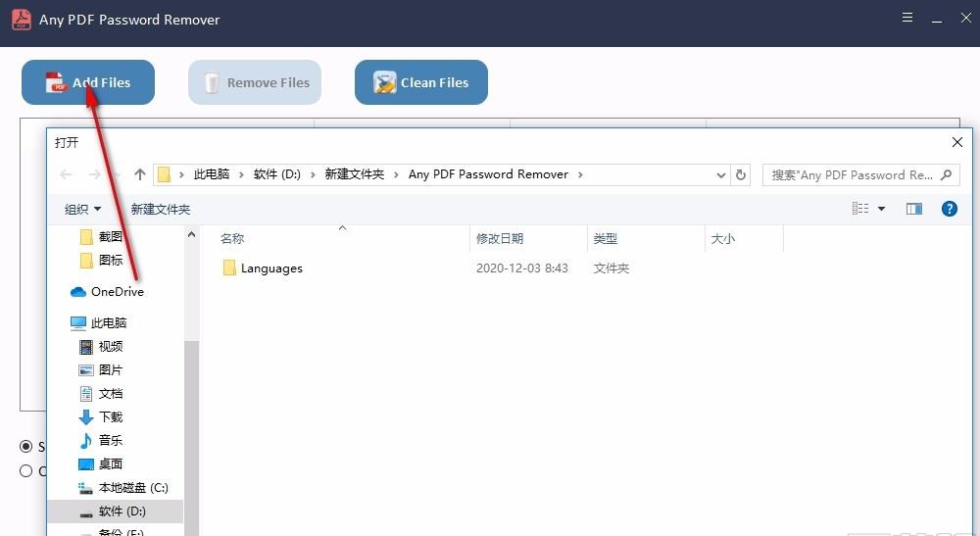Close the Open file dialog
This screenshot has height=536, width=980.
coord(956,142)
